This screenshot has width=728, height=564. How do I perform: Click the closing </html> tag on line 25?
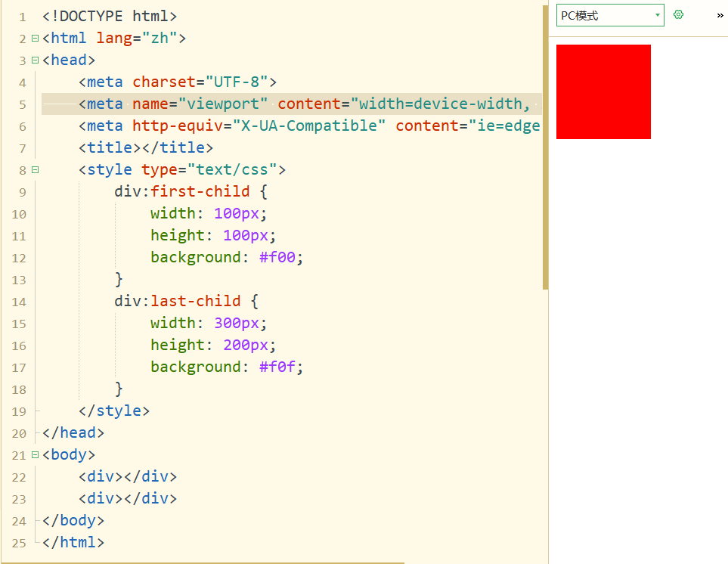click(73, 542)
